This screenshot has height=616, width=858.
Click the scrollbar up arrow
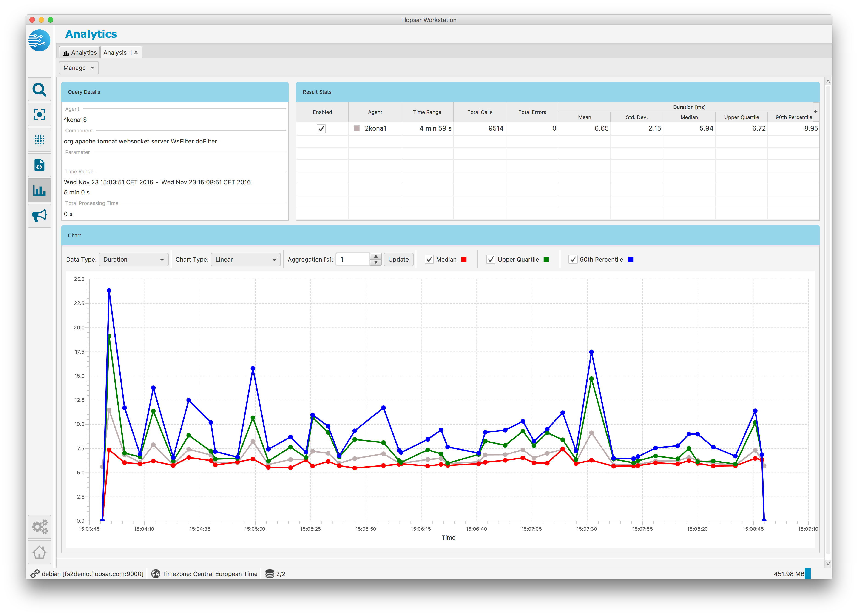pos(828,81)
